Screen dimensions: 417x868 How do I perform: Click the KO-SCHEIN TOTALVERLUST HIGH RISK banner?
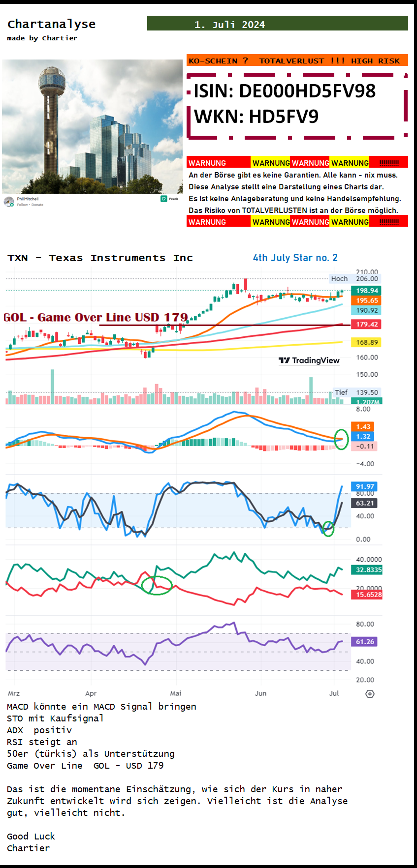[x=297, y=60]
